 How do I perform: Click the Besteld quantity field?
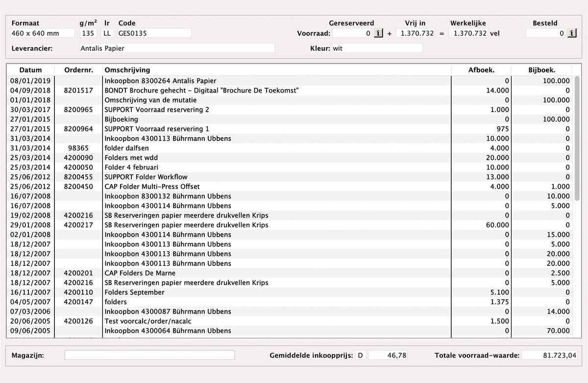[546, 33]
